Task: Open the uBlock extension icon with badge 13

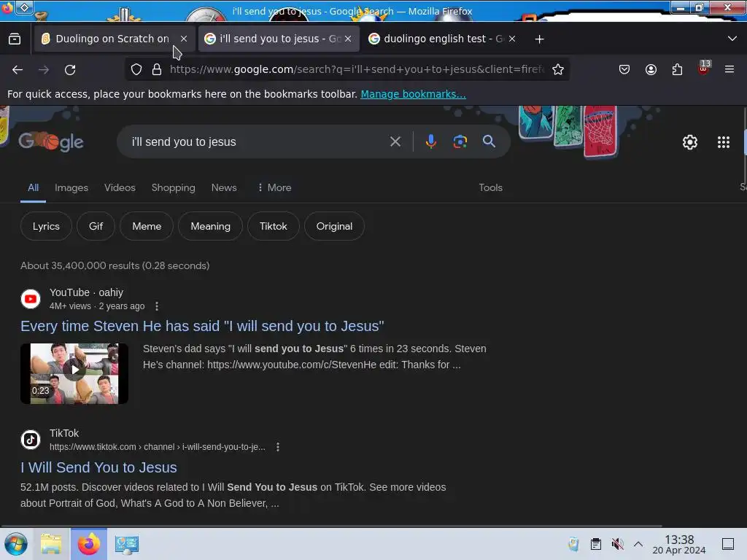Action: point(704,68)
